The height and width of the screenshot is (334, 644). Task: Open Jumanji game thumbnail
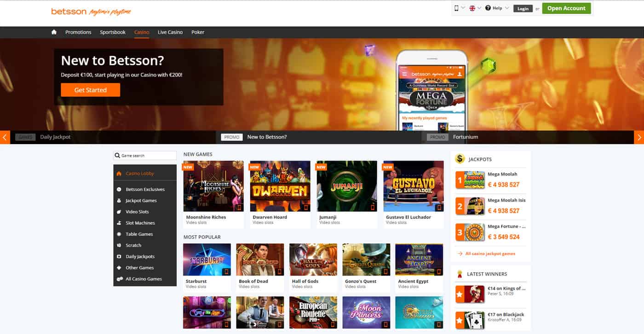pos(347,186)
